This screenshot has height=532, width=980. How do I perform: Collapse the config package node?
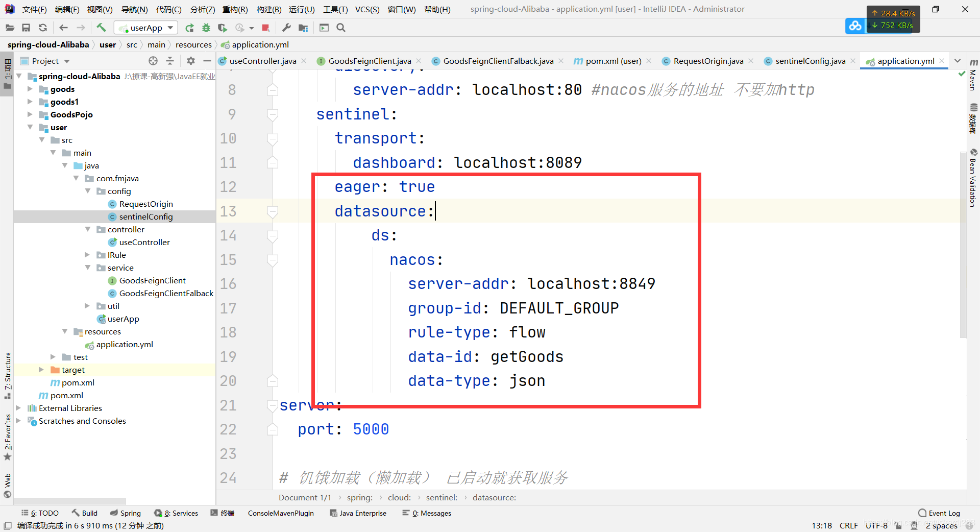click(88, 191)
